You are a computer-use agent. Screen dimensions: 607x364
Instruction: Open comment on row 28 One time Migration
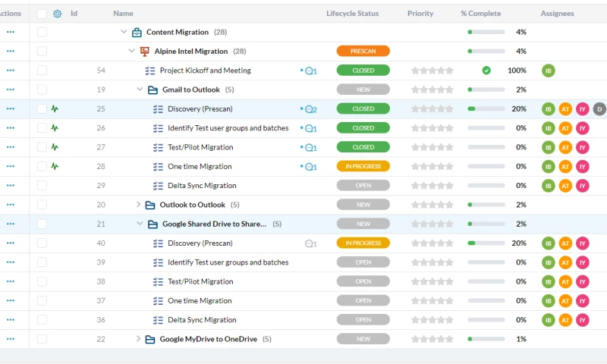[x=310, y=167]
